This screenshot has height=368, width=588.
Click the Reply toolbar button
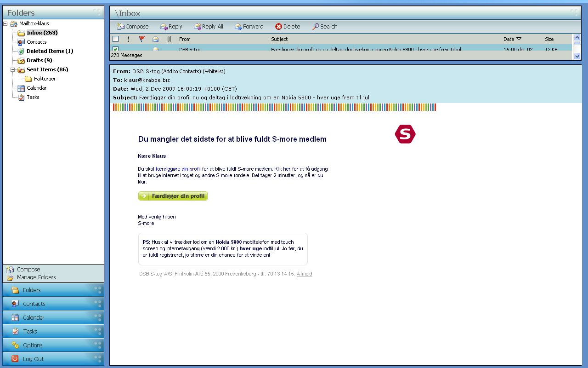pyautogui.click(x=171, y=27)
